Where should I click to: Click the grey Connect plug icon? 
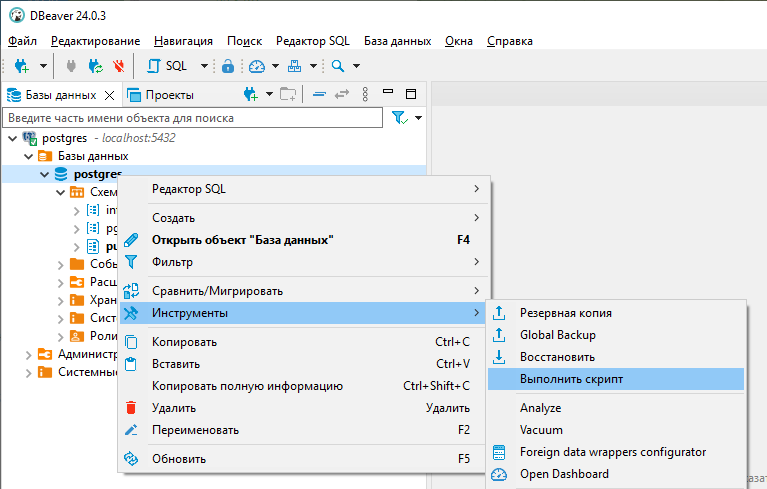[71, 66]
